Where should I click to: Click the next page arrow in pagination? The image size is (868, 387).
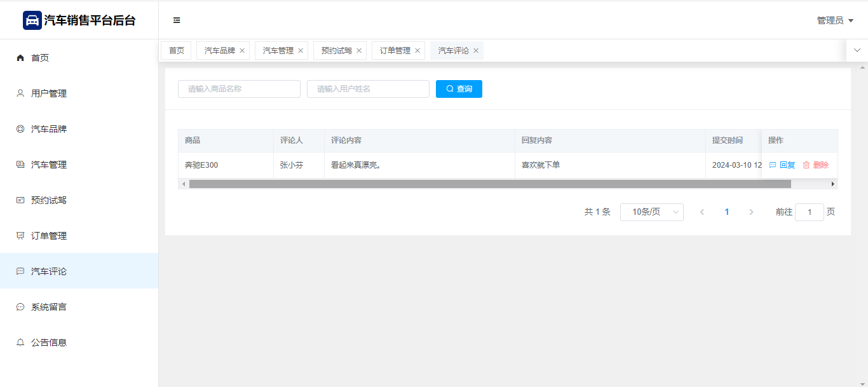point(751,212)
